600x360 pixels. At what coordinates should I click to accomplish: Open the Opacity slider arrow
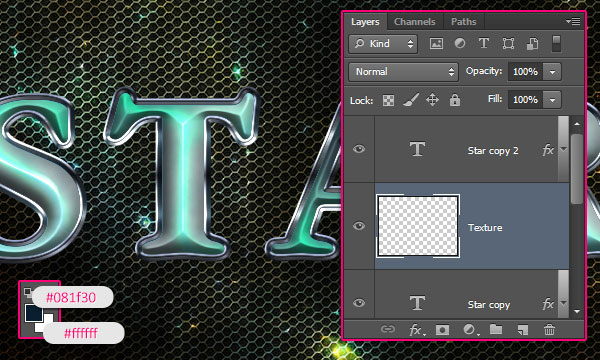tap(552, 72)
